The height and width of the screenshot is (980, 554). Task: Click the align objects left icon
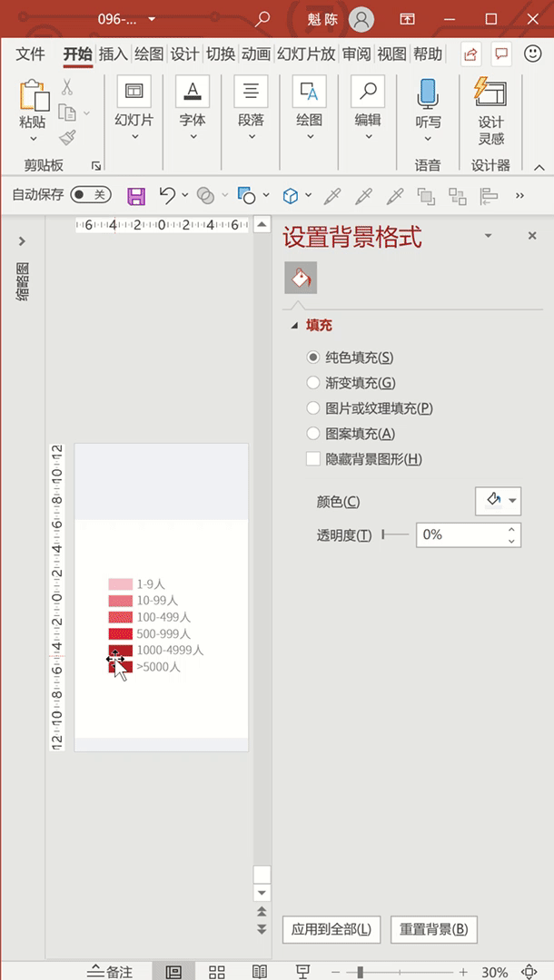[489, 196]
